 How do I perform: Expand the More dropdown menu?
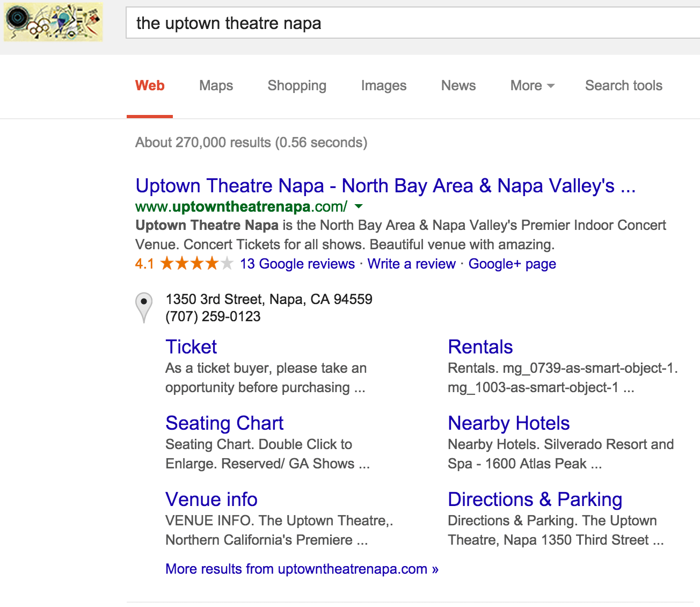click(533, 86)
